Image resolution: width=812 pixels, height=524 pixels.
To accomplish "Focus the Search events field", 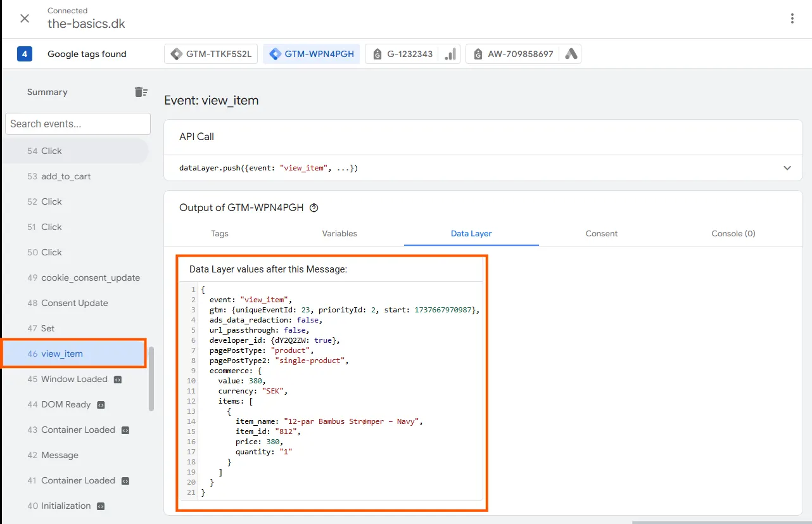I will (x=78, y=124).
